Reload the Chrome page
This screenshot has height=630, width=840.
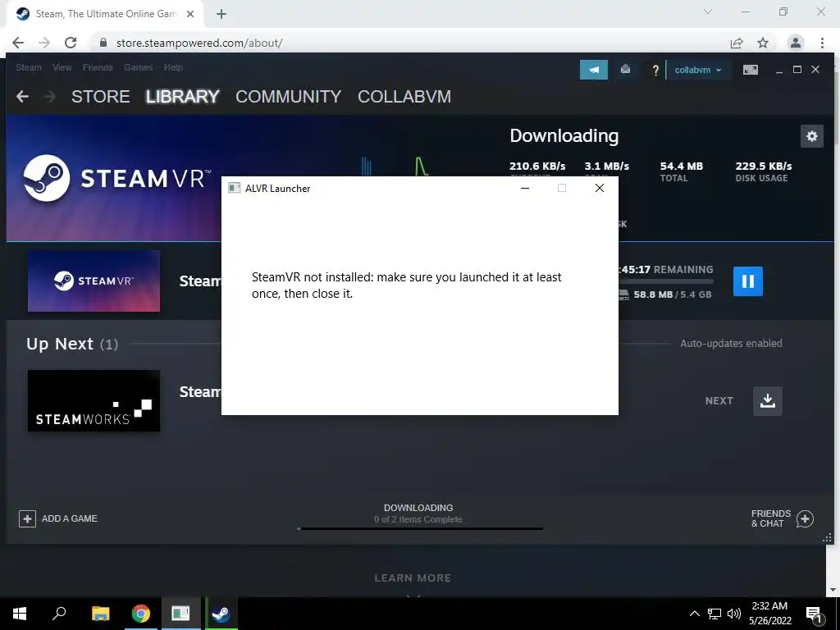tap(71, 43)
